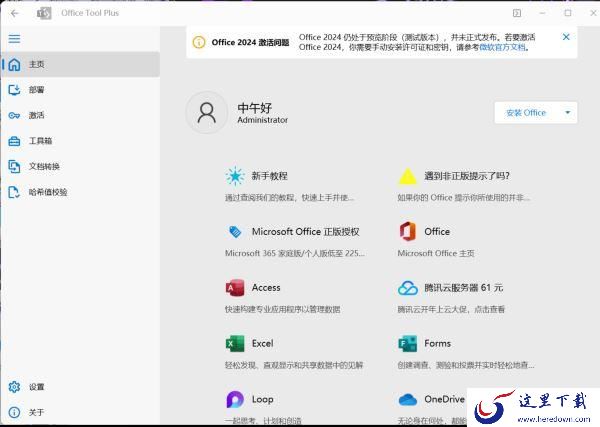Image resolution: width=600 pixels, height=427 pixels.
Task: Dismiss the Office 2024 notification banner
Action: point(566,37)
